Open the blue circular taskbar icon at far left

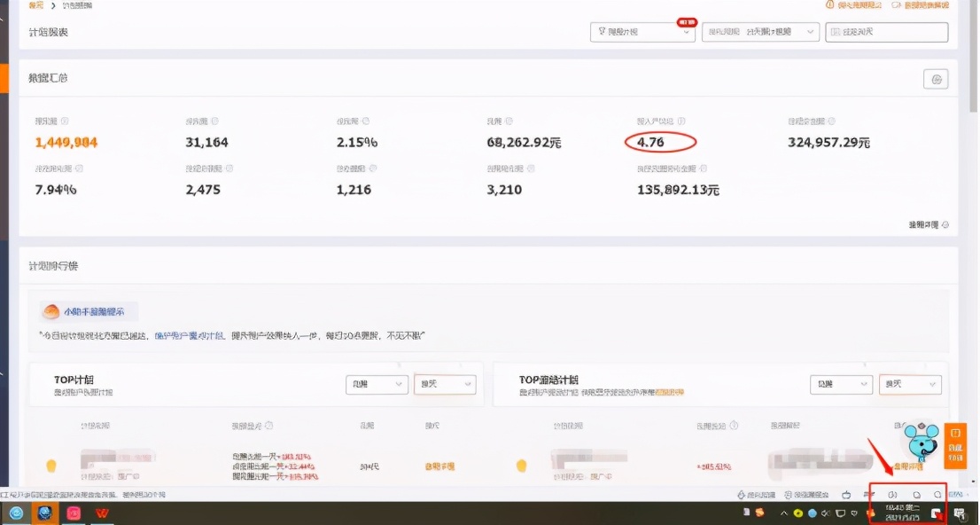click(x=16, y=513)
